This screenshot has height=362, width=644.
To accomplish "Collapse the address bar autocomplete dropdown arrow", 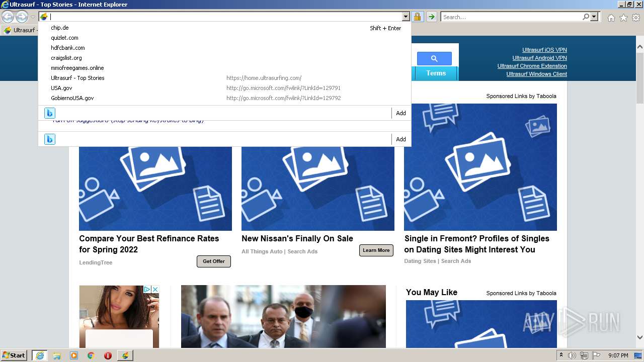I will [x=406, y=17].
